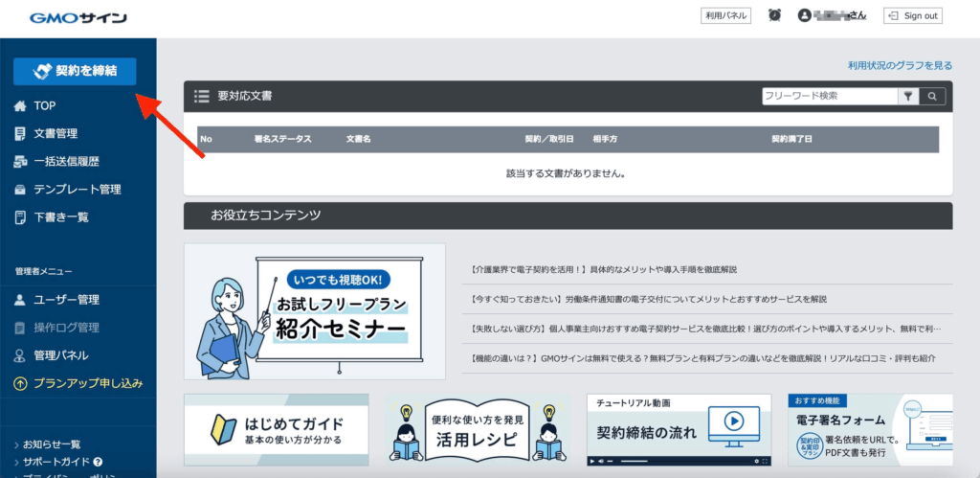This screenshot has height=478, width=980.
Task: Open 管理パネル in the sidebar
Action: coord(61,355)
